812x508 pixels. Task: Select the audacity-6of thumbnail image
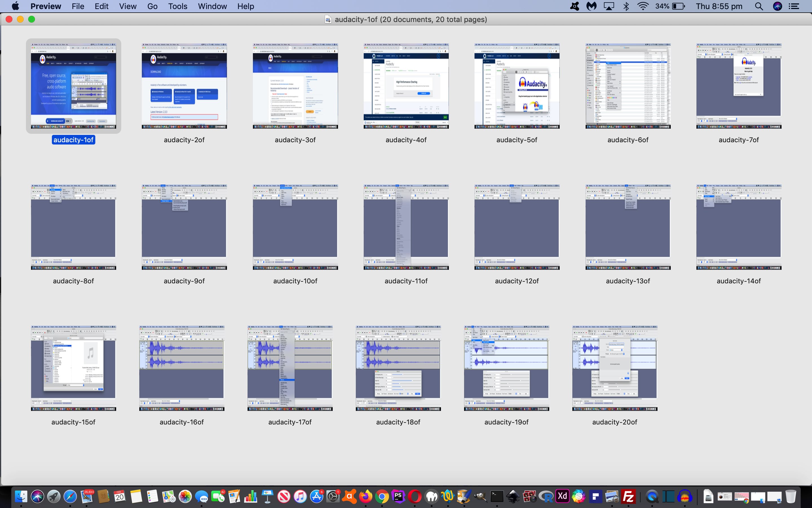tap(628, 86)
